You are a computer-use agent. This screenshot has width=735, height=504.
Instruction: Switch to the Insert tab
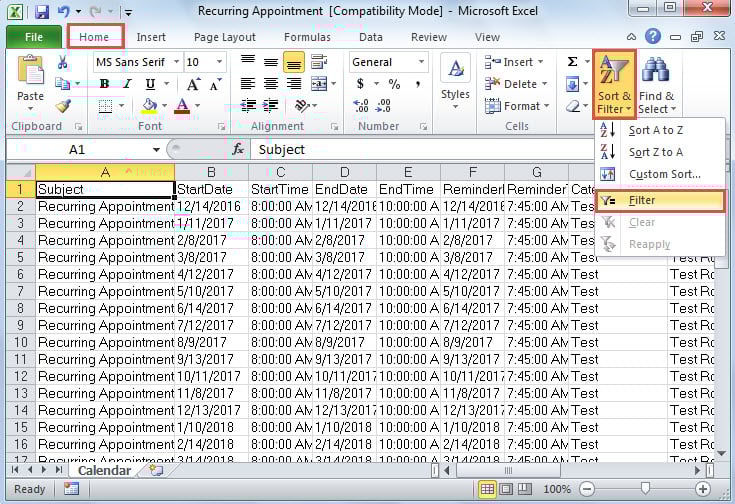(x=151, y=37)
